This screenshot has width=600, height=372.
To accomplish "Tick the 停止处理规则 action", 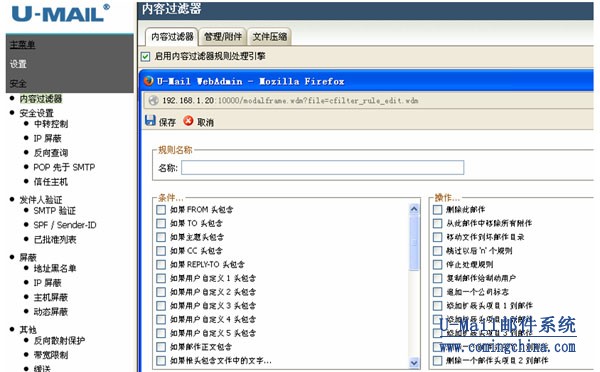I will 437,264.
